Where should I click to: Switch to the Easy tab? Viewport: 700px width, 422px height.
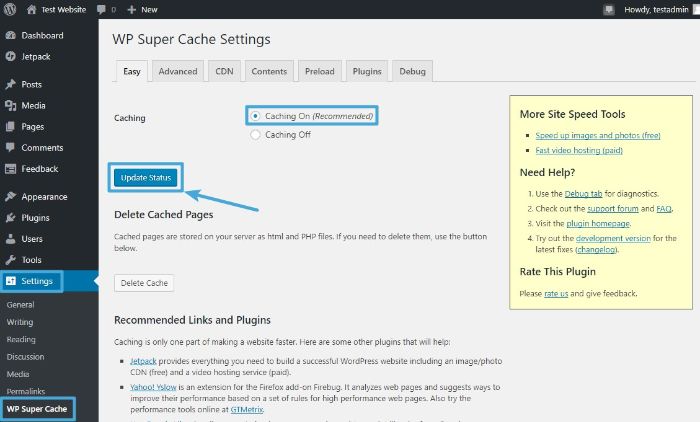click(132, 71)
